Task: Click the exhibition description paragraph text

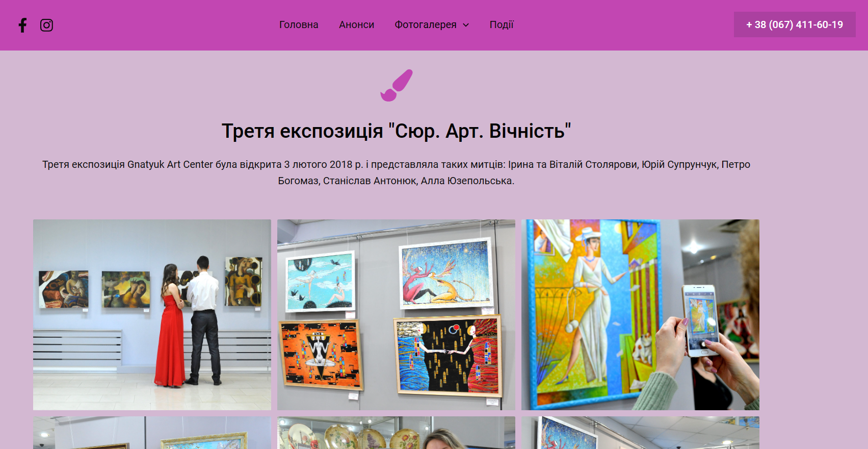Action: coord(396,172)
